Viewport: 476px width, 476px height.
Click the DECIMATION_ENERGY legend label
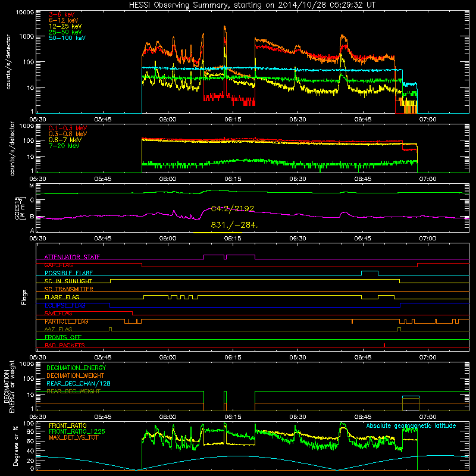click(x=76, y=368)
